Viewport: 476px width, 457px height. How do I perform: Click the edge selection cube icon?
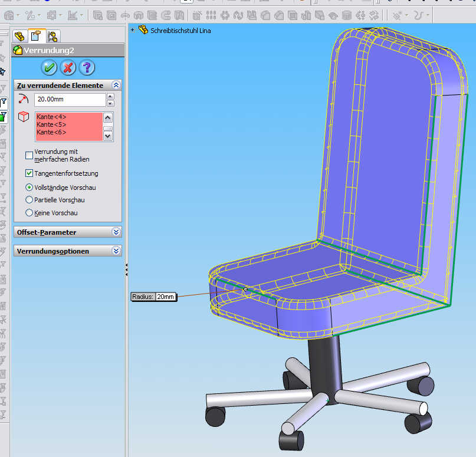[24, 117]
